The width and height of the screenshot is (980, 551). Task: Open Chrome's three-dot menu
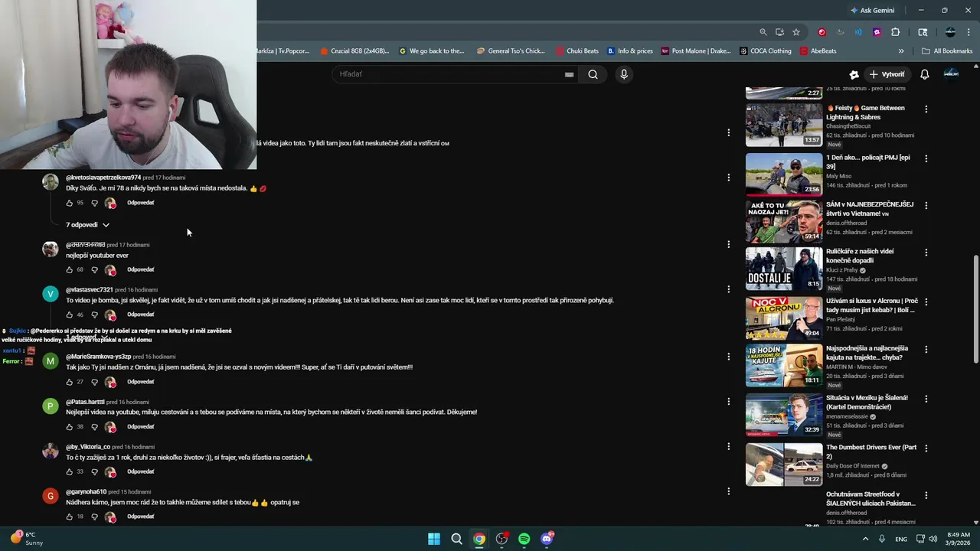pos(968,32)
